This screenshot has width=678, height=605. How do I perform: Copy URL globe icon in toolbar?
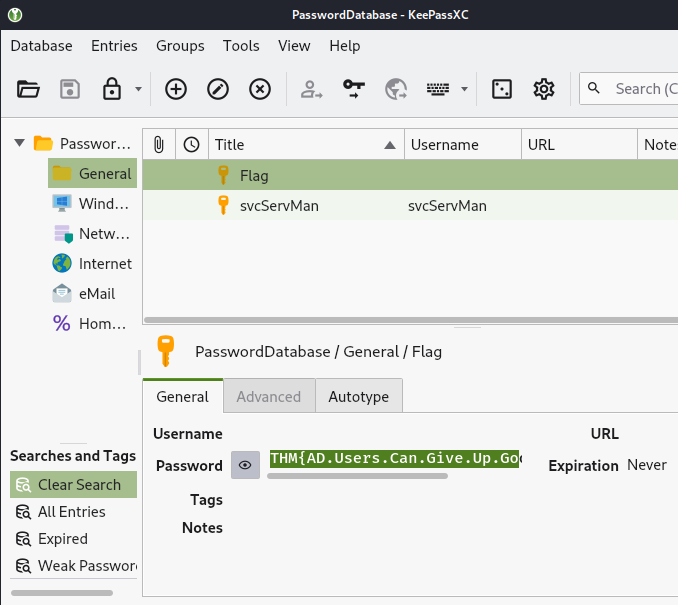396,90
